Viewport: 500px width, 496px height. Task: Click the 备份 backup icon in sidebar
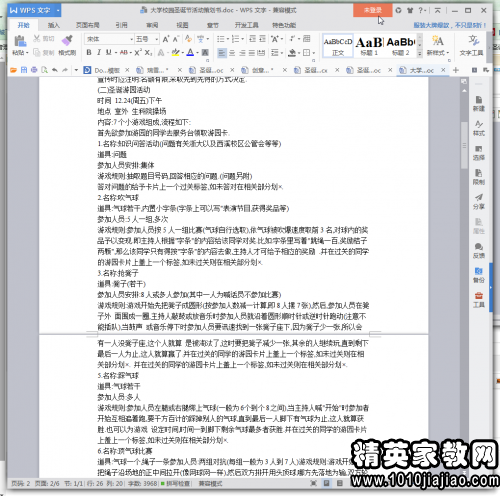tap(479, 275)
